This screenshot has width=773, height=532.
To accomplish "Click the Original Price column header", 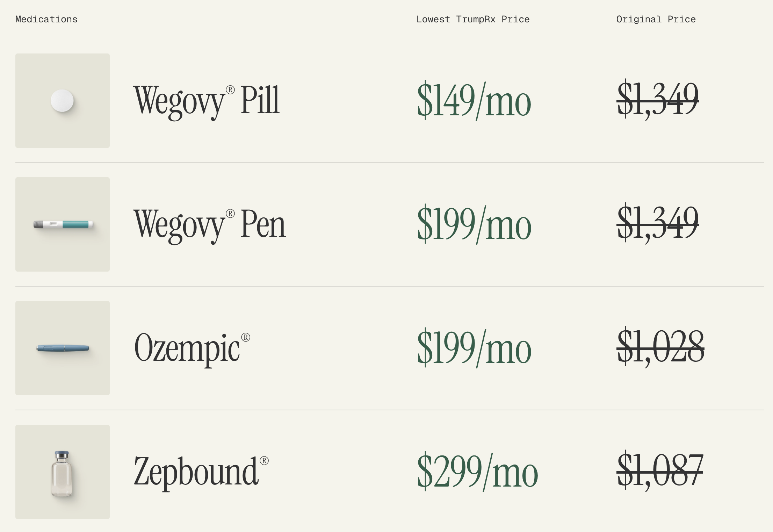I will (656, 19).
